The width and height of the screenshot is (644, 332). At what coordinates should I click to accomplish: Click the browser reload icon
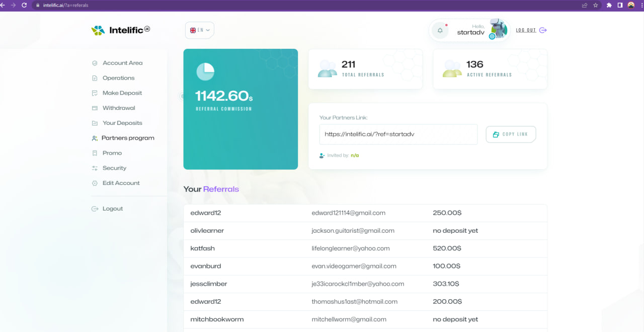coord(24,5)
